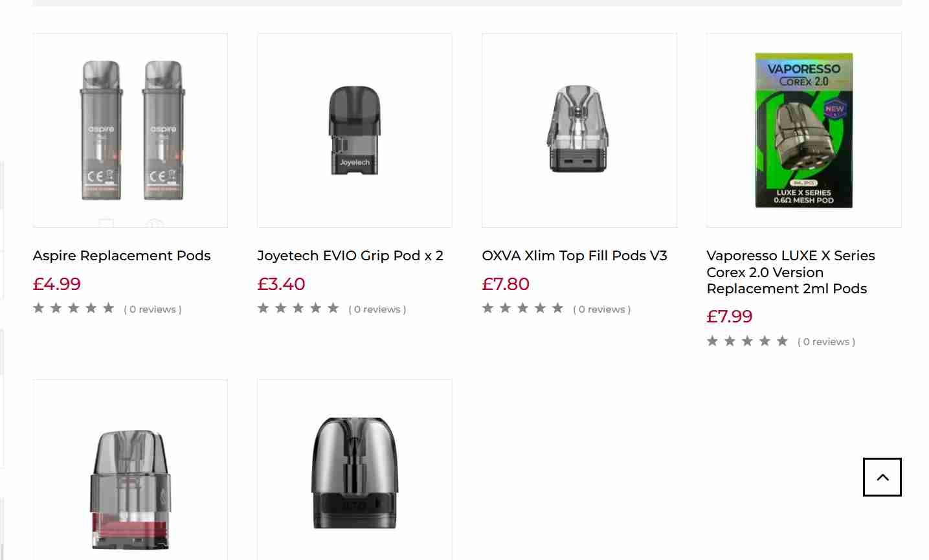Click the Vaporesso LUXE X Series title link
Screen dimensions: 929x560
point(790,272)
